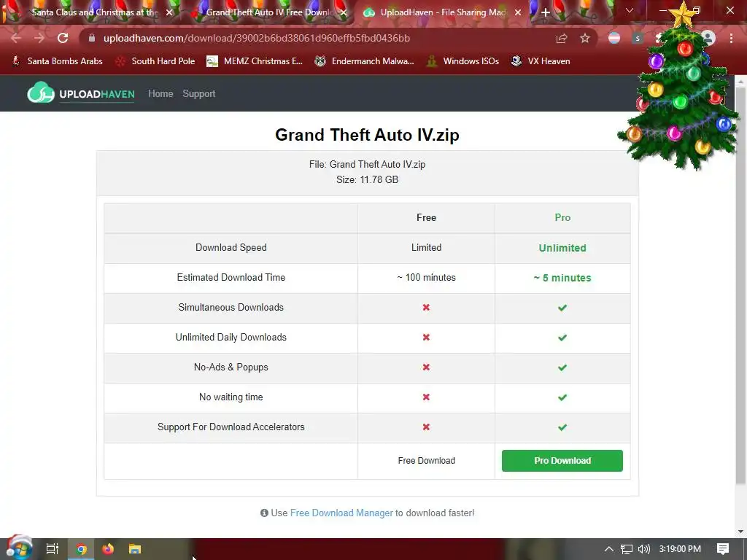Image resolution: width=747 pixels, height=560 pixels.
Task: Open the Chrome three-dot menu
Action: pyautogui.click(x=731, y=38)
